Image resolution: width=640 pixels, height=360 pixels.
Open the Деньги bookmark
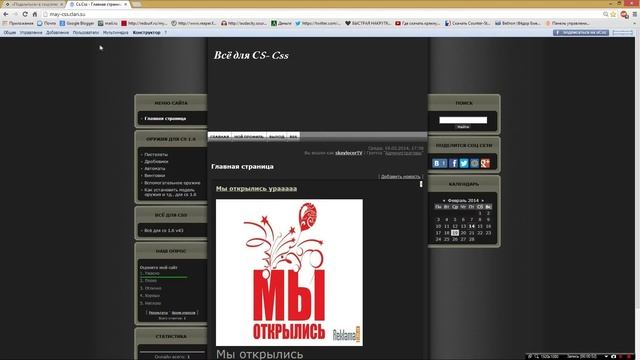pyautogui.click(x=281, y=23)
